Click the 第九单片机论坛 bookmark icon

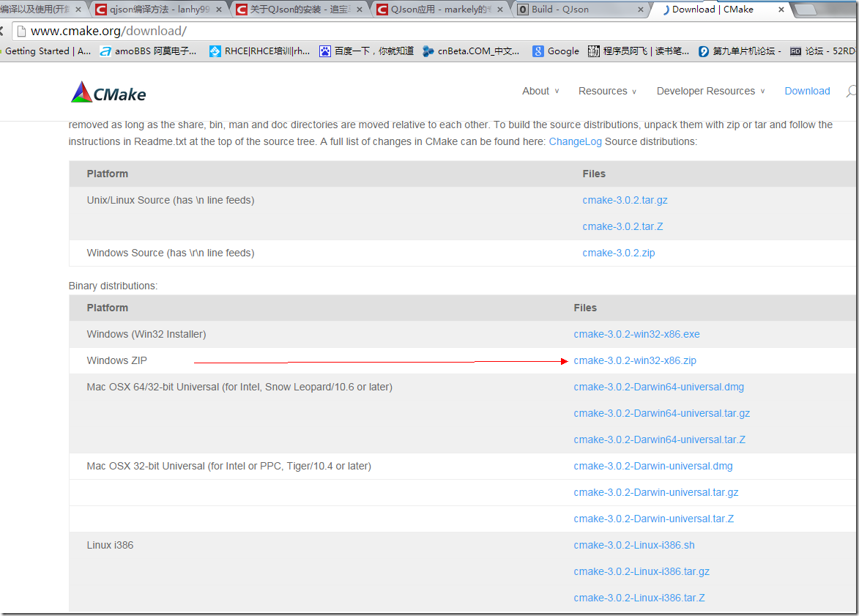704,51
